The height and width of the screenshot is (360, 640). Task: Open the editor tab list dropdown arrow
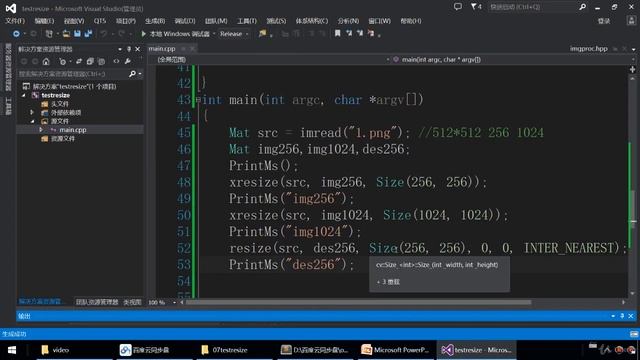pos(633,49)
